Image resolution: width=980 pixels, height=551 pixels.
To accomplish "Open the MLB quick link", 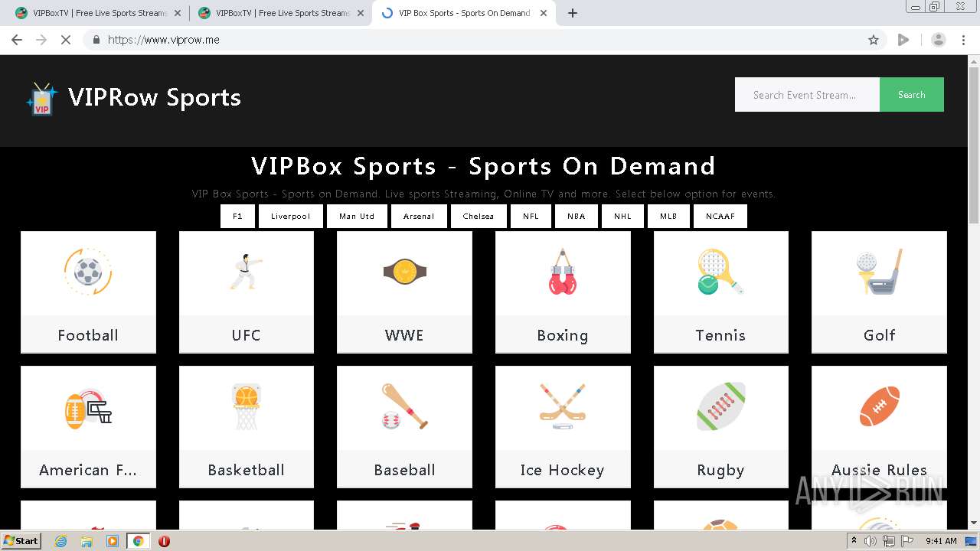I will 668,216.
